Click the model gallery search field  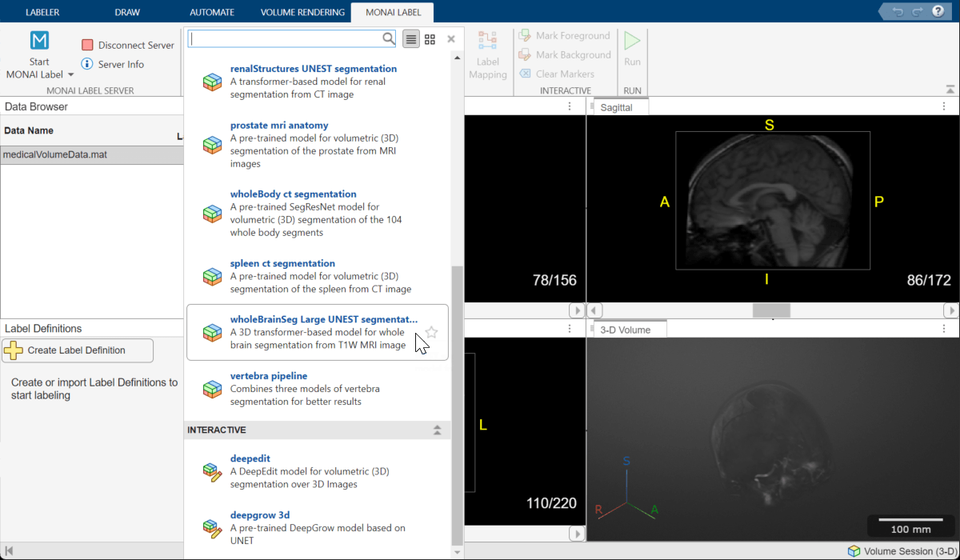point(288,38)
